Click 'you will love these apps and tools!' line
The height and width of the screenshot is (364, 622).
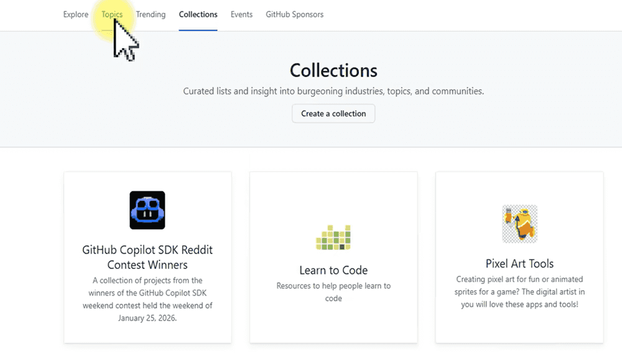click(519, 304)
